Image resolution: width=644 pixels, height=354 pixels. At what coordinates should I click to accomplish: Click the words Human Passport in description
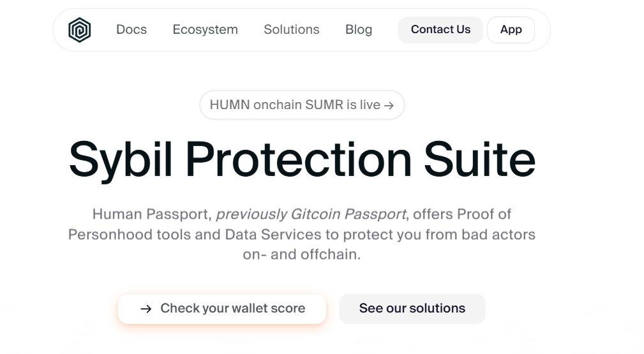(151, 214)
